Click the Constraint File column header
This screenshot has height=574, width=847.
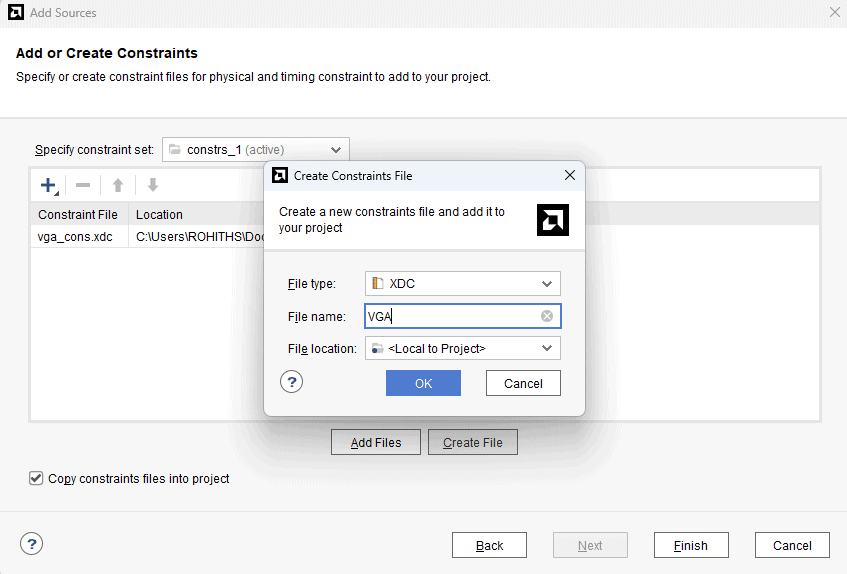point(78,214)
